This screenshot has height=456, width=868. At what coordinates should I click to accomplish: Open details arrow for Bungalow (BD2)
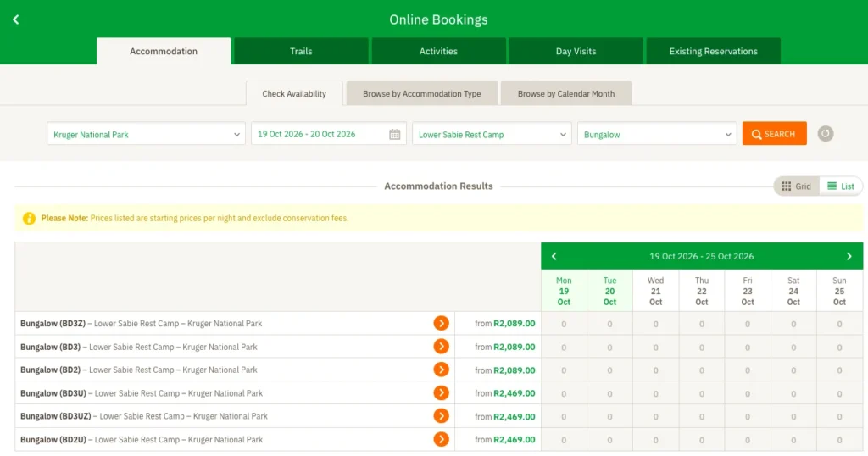coord(441,370)
